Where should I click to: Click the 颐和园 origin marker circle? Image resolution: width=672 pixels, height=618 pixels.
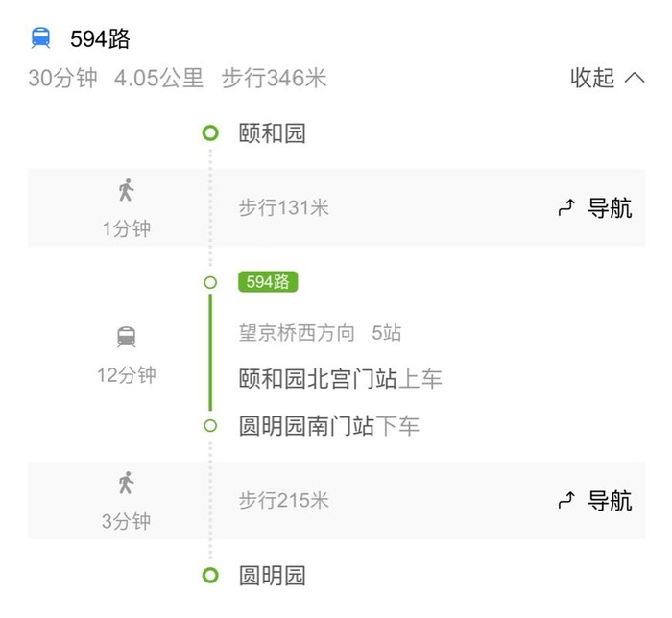click(210, 133)
